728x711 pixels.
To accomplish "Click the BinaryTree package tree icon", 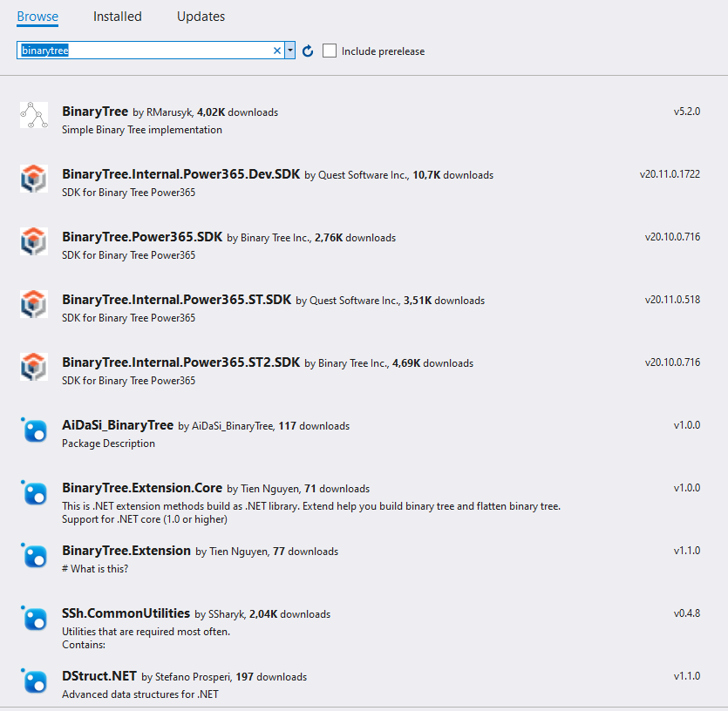I will (x=34, y=115).
